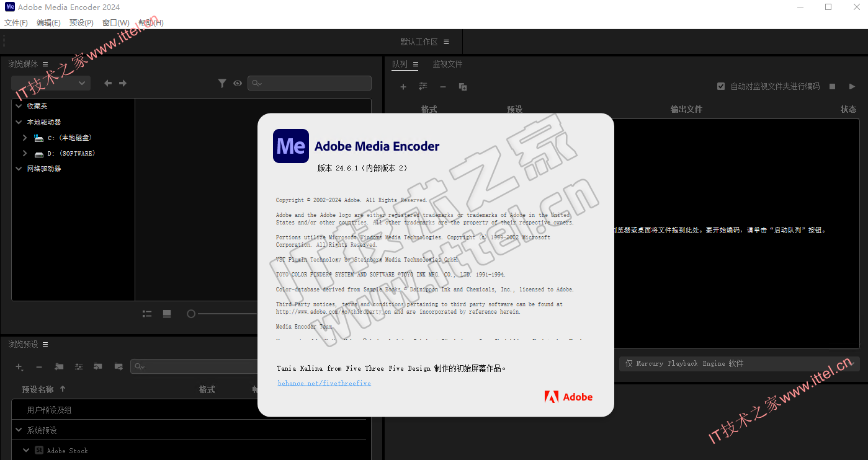Open the media browser file type filter
The image size is (868, 460).
tap(222, 83)
